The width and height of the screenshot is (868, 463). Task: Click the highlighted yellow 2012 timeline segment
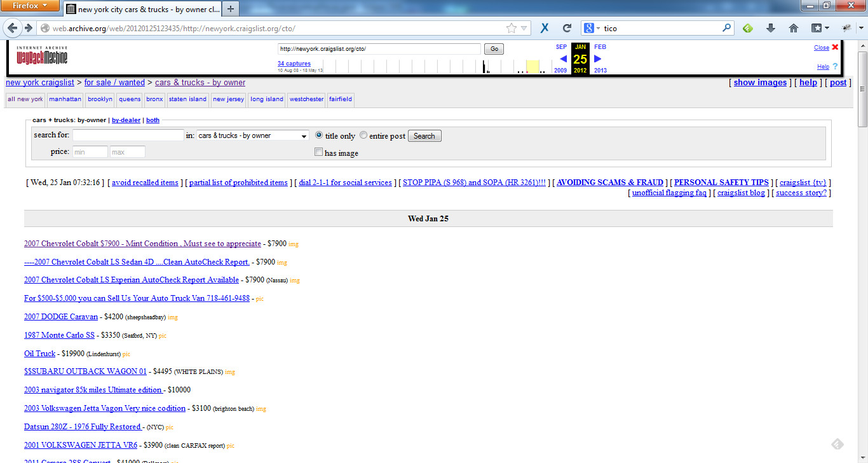tap(532, 66)
